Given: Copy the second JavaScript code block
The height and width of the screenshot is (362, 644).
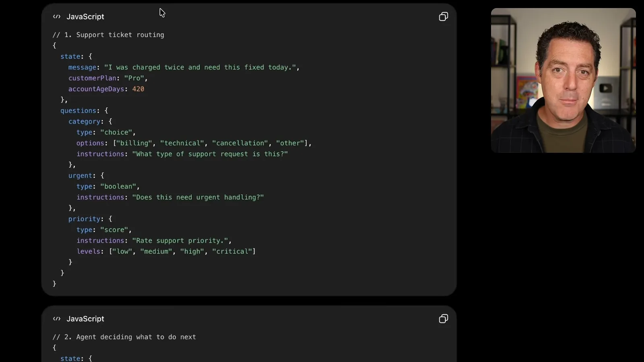Looking at the screenshot, I should click(443, 319).
